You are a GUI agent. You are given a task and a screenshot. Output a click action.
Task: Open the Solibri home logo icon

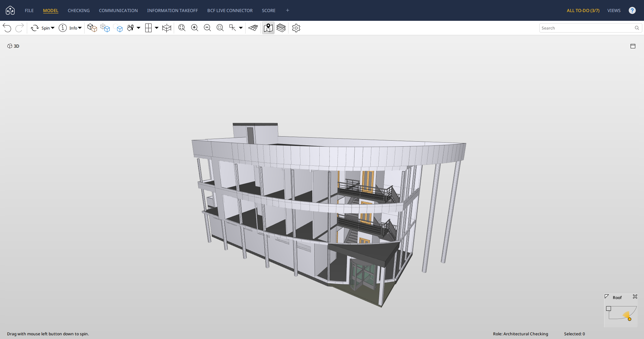(10, 10)
